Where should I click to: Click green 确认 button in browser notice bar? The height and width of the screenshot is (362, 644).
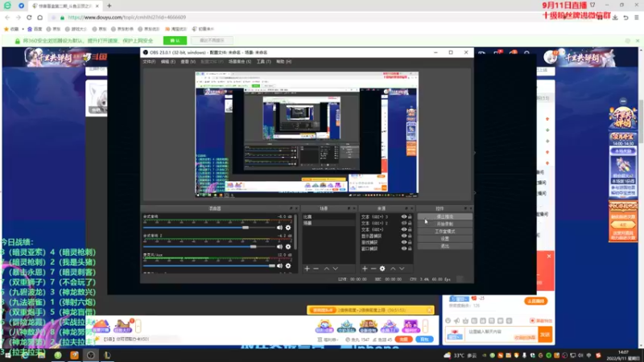click(175, 41)
